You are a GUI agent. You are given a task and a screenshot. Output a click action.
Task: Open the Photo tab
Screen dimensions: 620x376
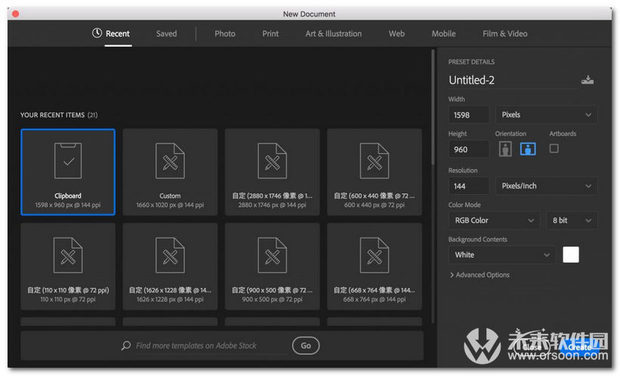click(x=225, y=34)
